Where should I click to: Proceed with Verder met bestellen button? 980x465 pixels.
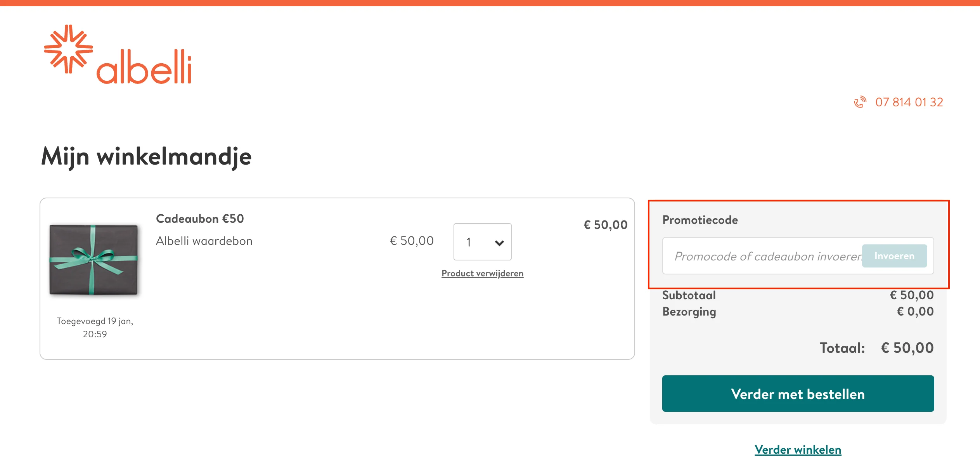pyautogui.click(x=798, y=394)
